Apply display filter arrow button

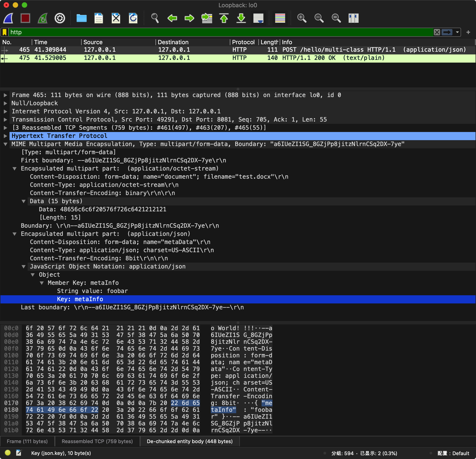(x=447, y=32)
